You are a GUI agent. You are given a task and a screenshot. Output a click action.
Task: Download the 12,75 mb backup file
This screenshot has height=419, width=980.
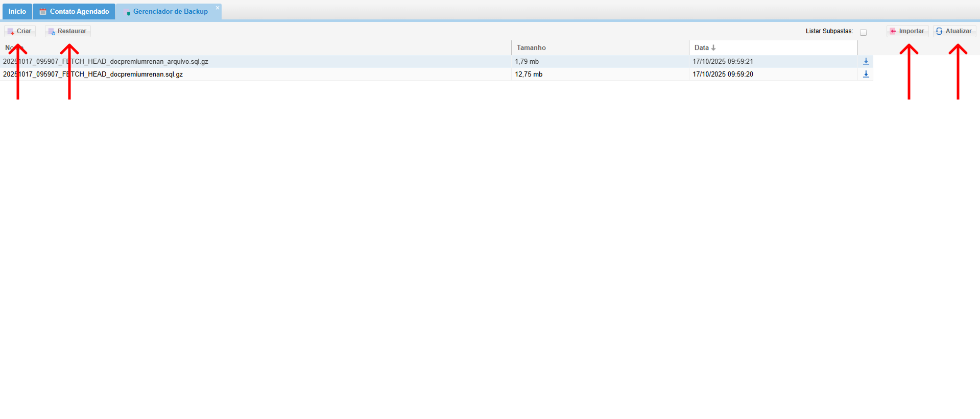pyautogui.click(x=866, y=74)
